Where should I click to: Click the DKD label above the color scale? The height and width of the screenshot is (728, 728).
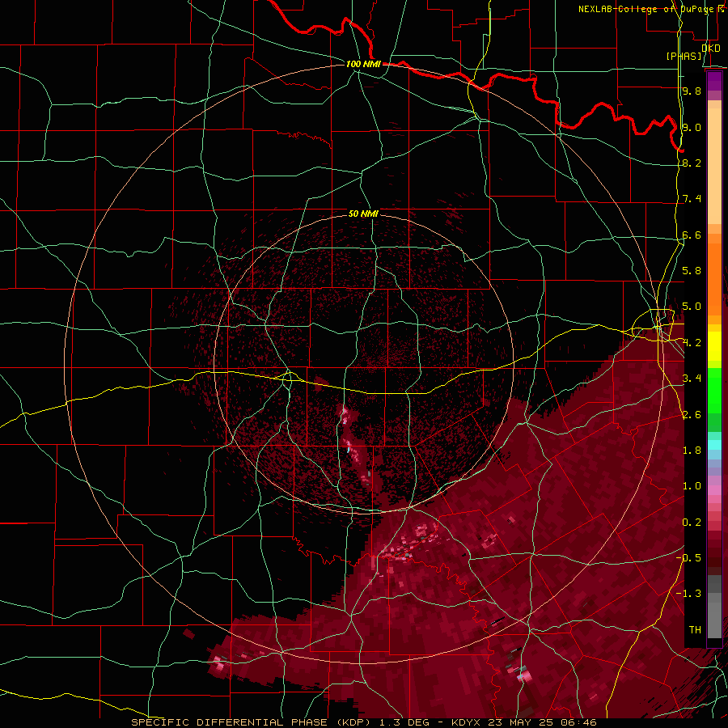(711, 49)
